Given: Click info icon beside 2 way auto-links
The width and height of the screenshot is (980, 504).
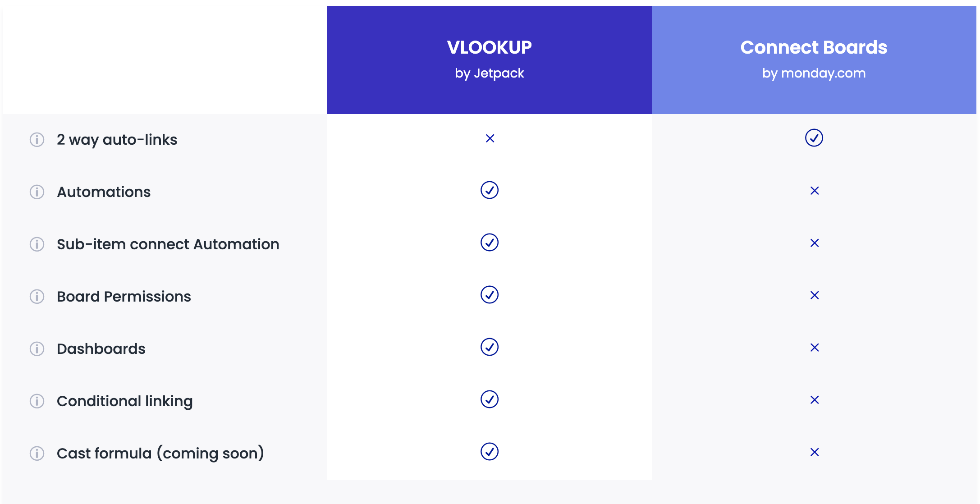Looking at the screenshot, I should tap(37, 140).
